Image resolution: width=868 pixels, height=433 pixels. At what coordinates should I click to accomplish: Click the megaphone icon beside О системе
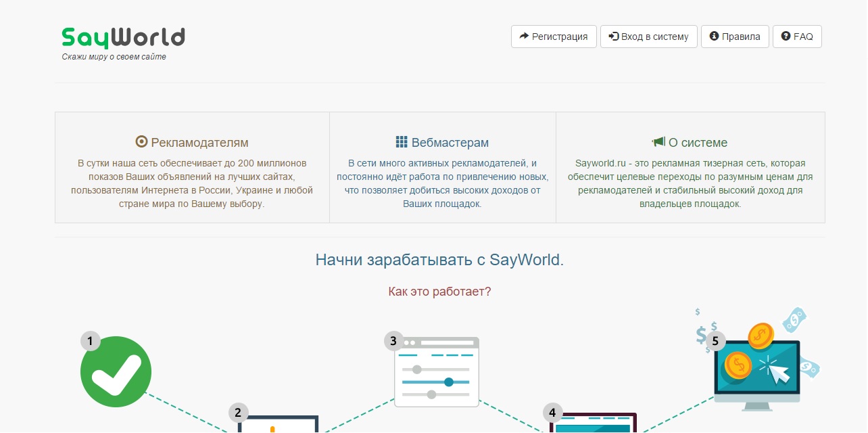pos(658,142)
